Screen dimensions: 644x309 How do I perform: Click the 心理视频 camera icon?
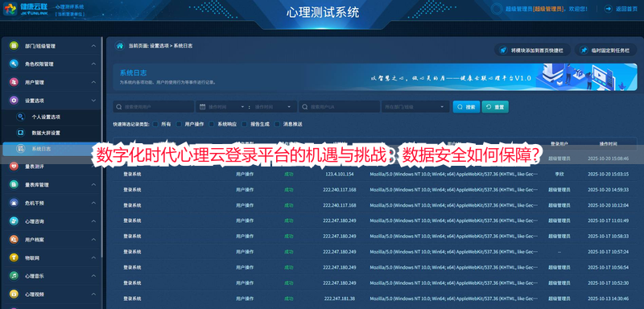point(14,295)
